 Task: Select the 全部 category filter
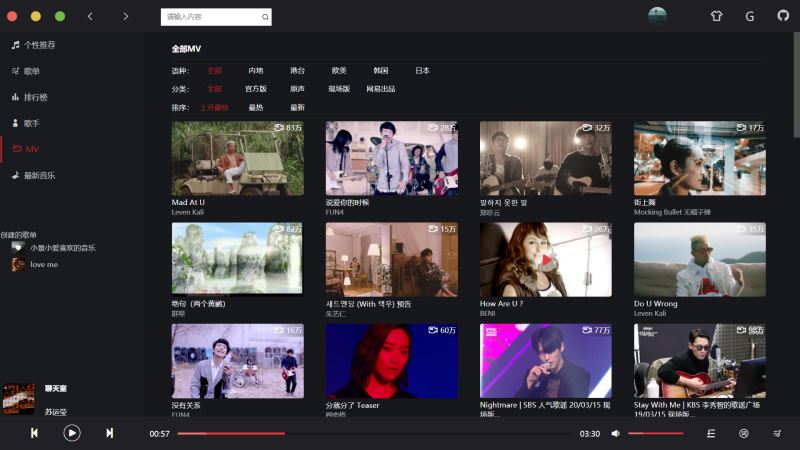click(x=214, y=89)
